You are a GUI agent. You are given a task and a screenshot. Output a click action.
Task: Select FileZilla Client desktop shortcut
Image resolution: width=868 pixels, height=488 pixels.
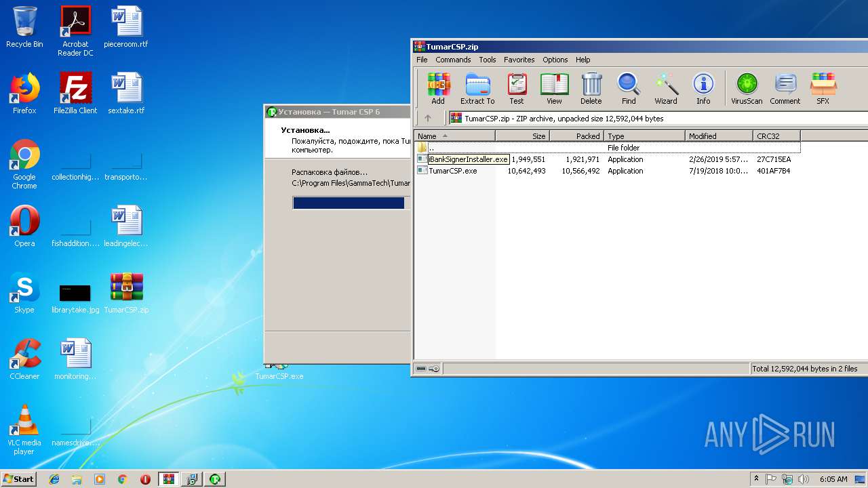pyautogui.click(x=75, y=94)
